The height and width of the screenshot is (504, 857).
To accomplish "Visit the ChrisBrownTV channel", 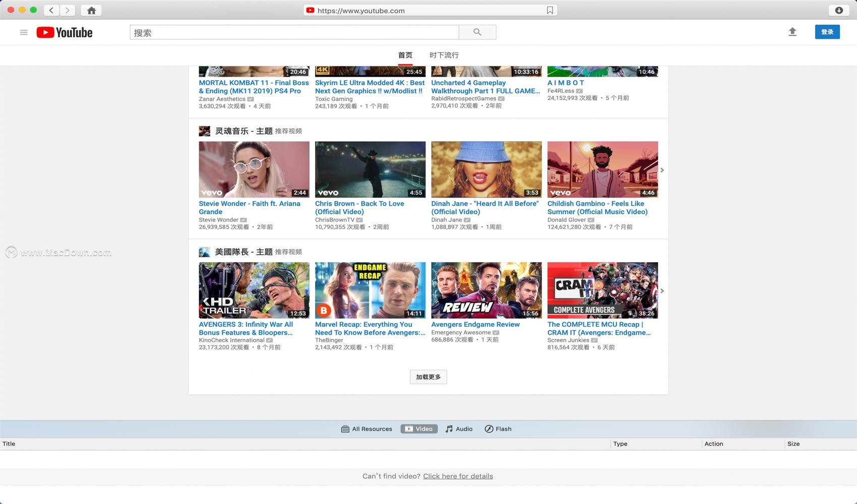I will click(x=335, y=220).
